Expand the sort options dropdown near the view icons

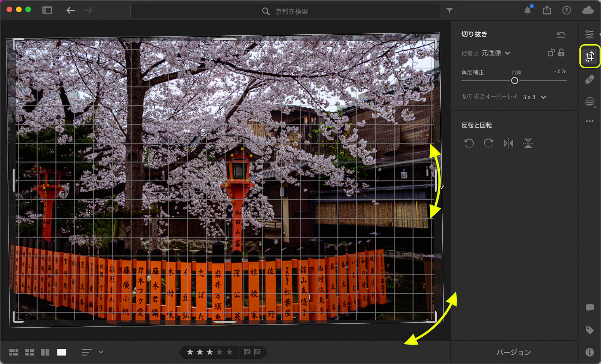[x=100, y=352]
